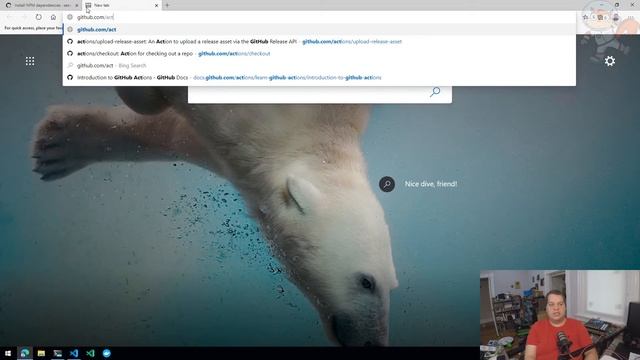Click the address bar containing github.com/act
This screenshot has width=640, height=360.
tap(318, 17)
